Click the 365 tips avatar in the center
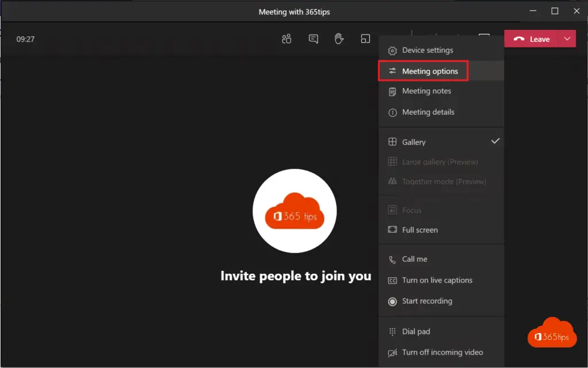 [295, 211]
